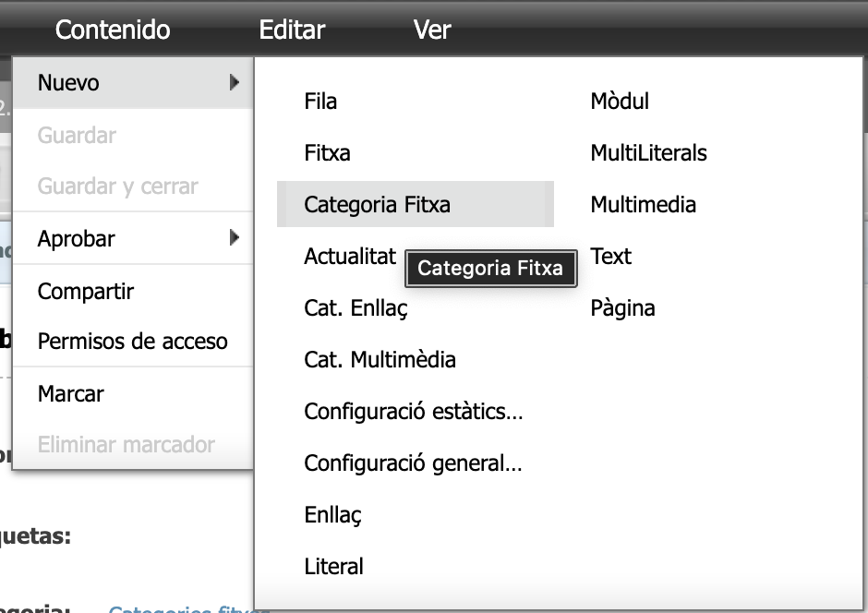This screenshot has height=613, width=868.
Task: Open Configuració general option
Action: (413, 463)
